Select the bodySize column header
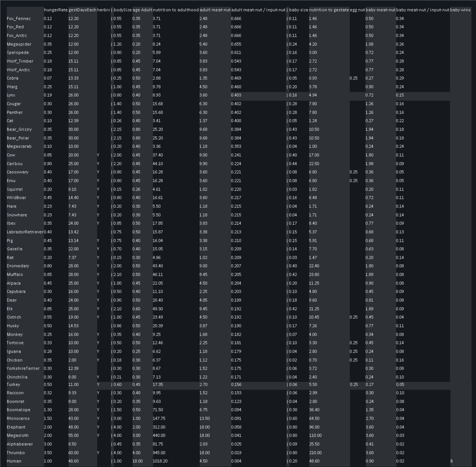The width and height of the screenshot is (476, 467). tap(123, 10)
